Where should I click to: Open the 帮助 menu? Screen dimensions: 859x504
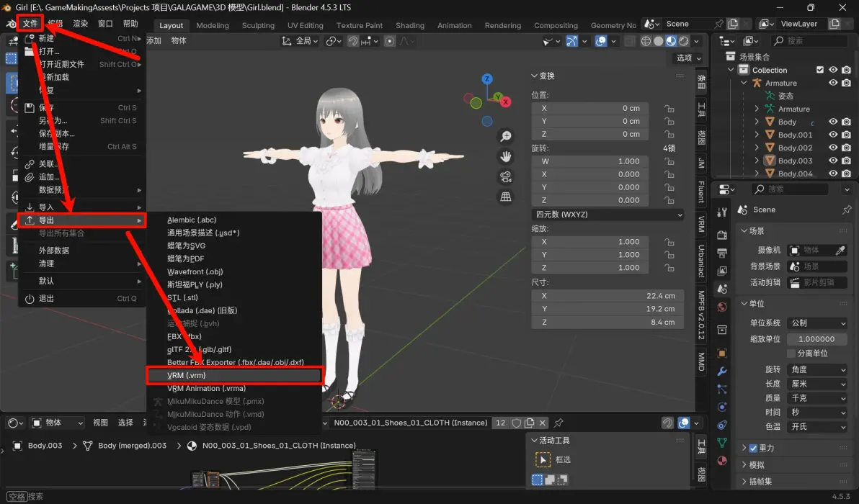pos(130,24)
